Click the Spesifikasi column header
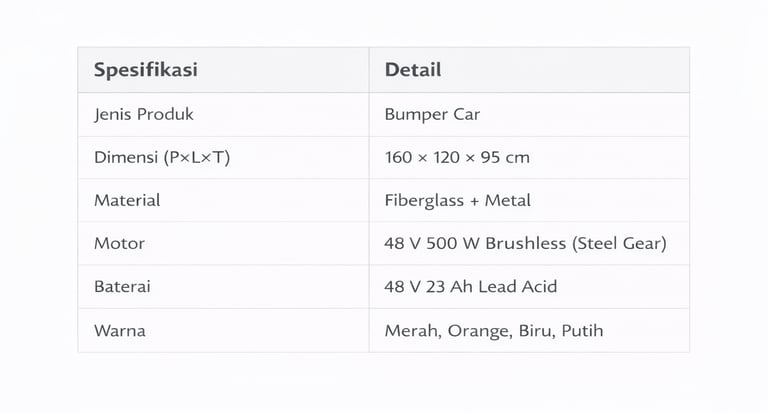Screen dimensions: 768x413 point(145,70)
